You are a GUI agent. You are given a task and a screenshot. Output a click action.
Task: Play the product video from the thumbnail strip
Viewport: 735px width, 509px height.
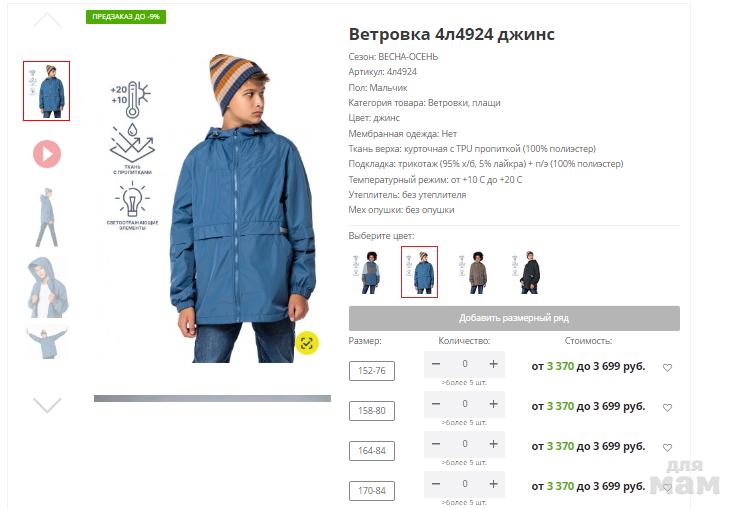pyautogui.click(x=47, y=154)
